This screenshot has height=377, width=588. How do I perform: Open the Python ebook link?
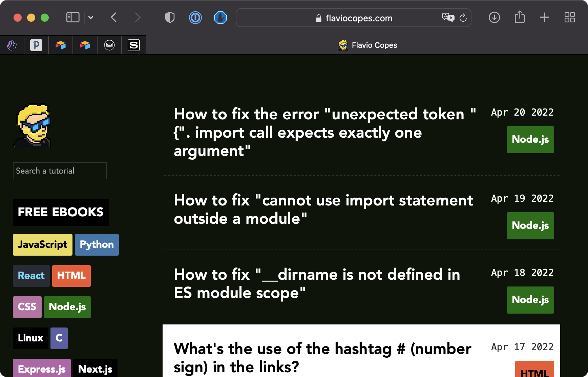(97, 245)
